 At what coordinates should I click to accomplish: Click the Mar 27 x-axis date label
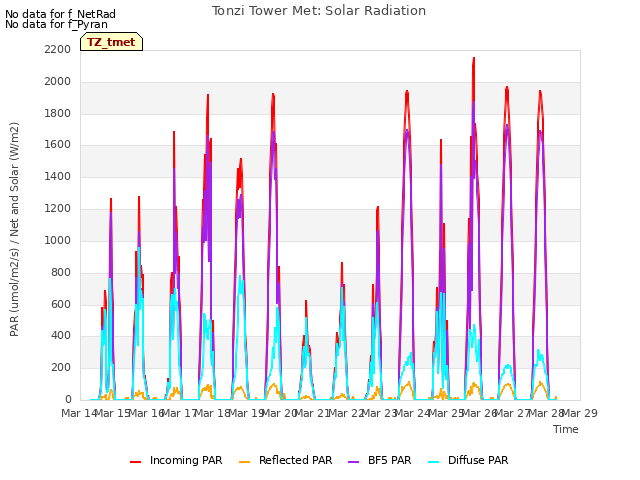pyautogui.click(x=512, y=413)
